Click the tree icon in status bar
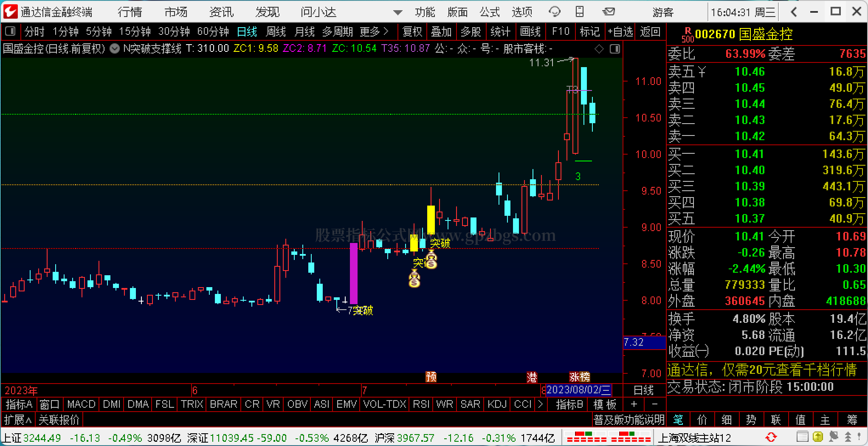868x446 pixels. [x=848, y=437]
